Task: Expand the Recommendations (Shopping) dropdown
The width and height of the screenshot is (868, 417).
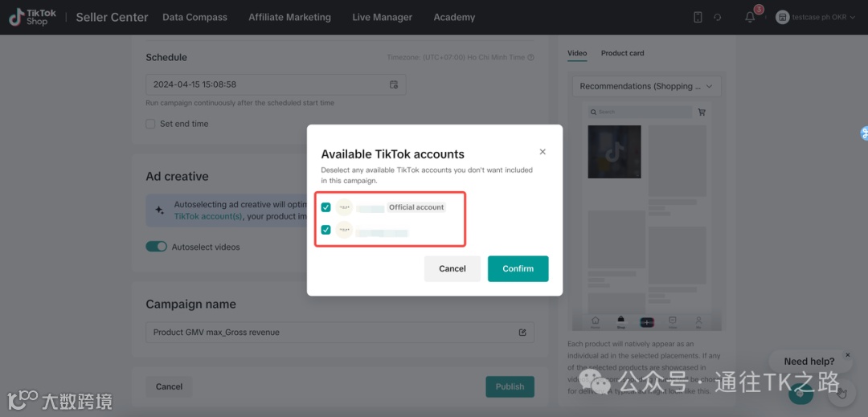Action: (646, 86)
